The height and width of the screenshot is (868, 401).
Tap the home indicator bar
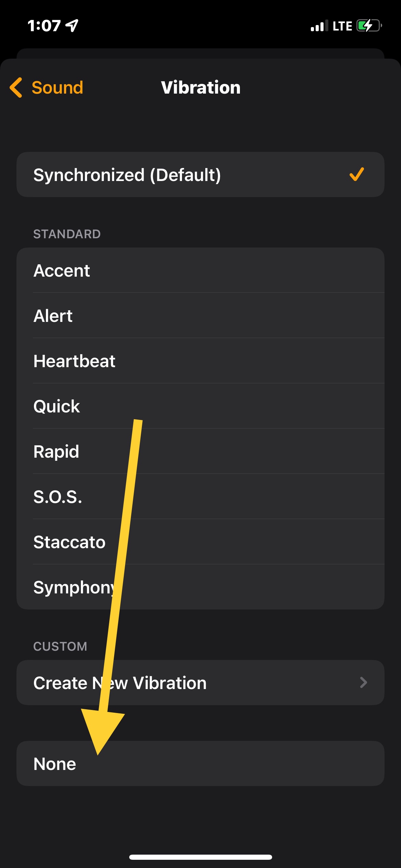(200, 857)
